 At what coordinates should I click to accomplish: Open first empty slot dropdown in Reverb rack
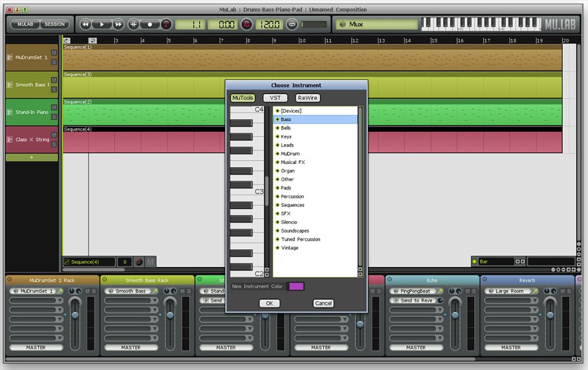tap(535, 300)
